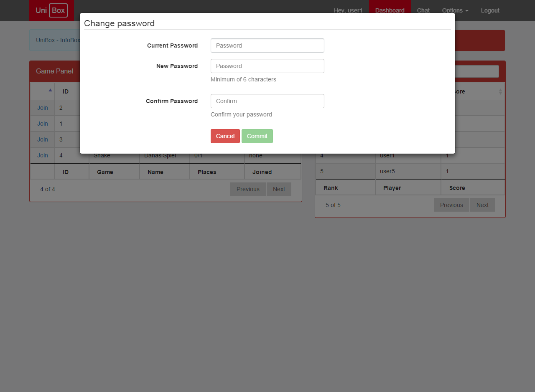This screenshot has width=535, height=392.
Task: Sort ranking table by Score arrows
Action: [x=500, y=91]
